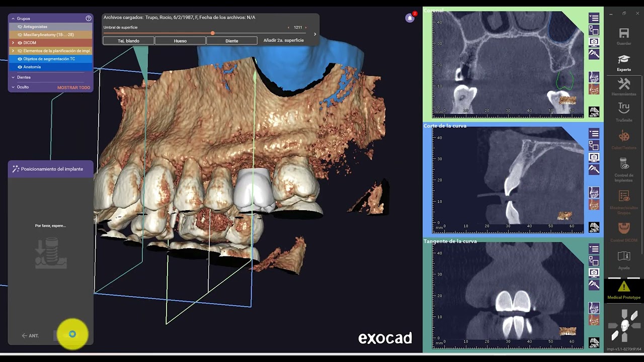Open Control de Implantes
Image resolution: width=644 pixels, height=362 pixels.
coord(624,164)
